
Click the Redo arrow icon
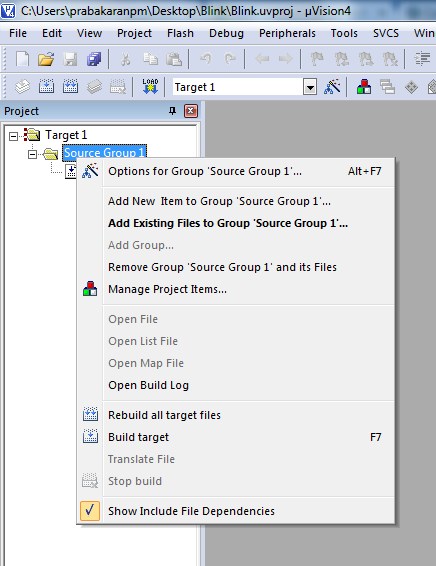coord(230,58)
